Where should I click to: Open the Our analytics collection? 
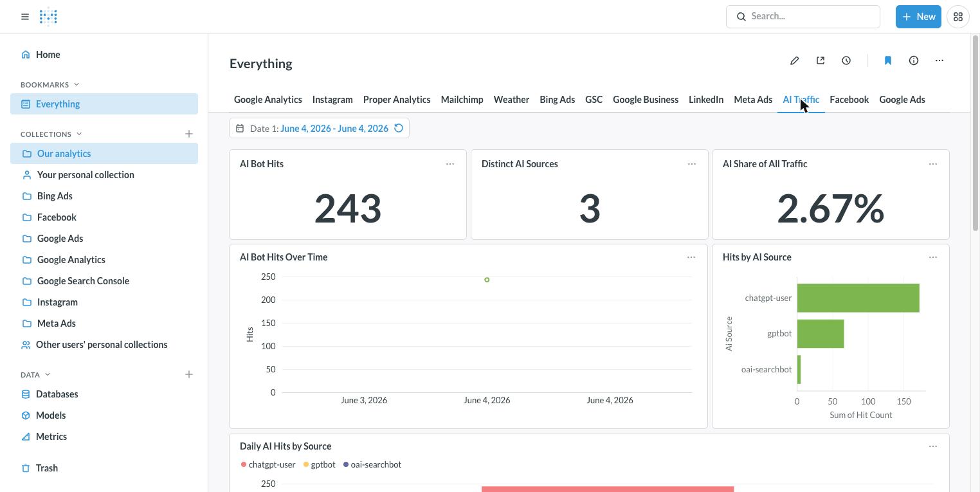[x=104, y=154]
